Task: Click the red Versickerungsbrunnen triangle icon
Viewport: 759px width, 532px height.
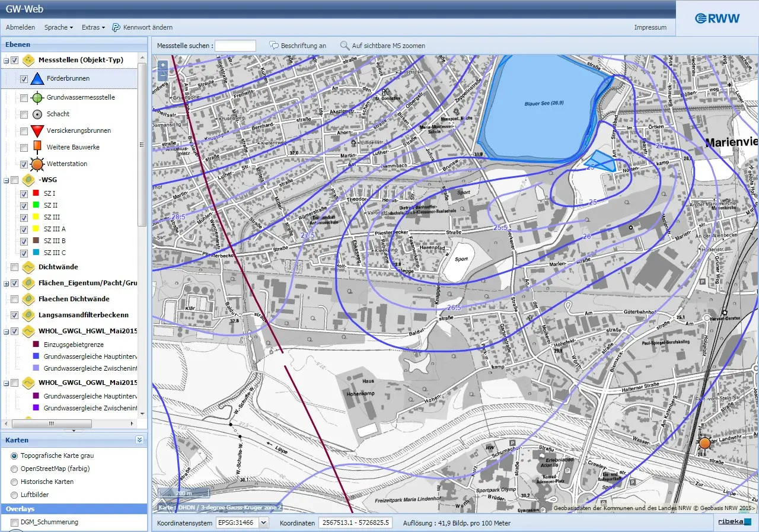Action: (37, 130)
